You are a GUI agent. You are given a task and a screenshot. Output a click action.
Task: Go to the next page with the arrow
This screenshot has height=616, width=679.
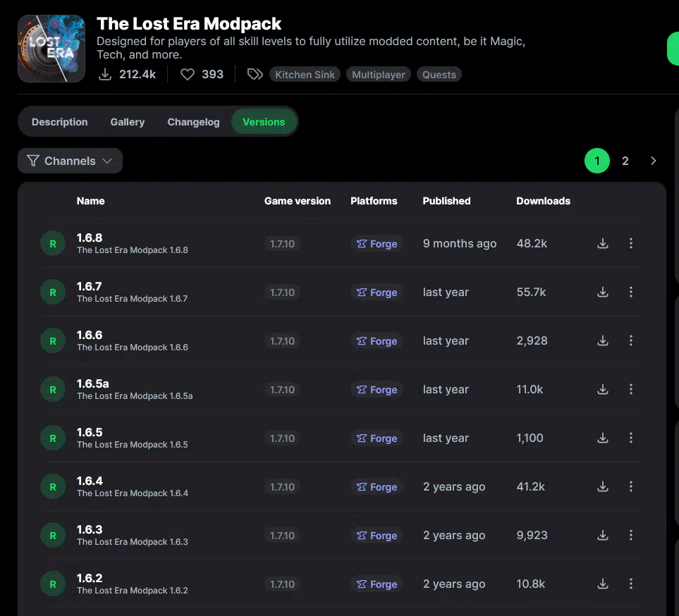click(x=654, y=161)
